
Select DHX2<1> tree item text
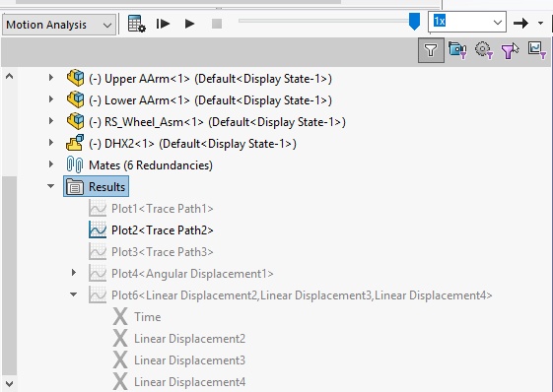[192, 144]
